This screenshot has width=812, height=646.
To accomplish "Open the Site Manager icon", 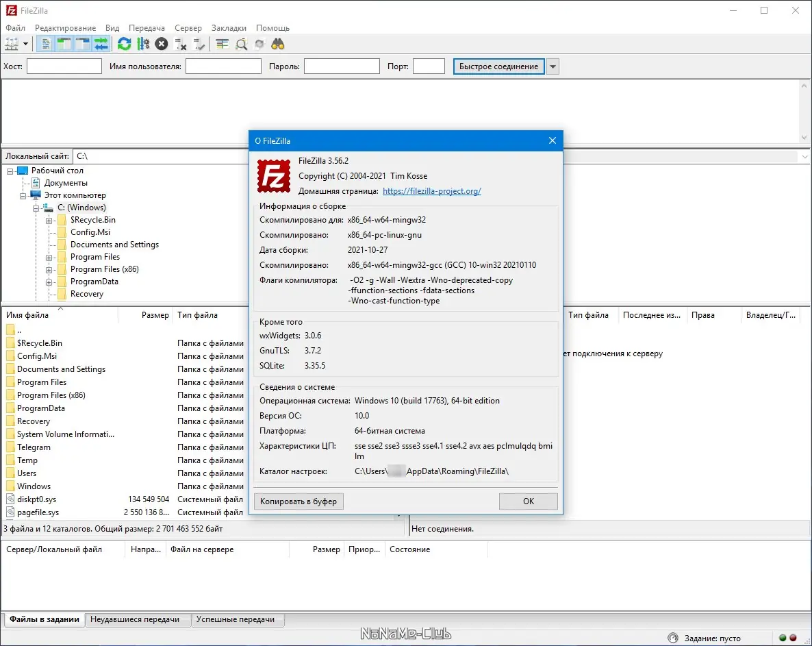I will (x=12, y=44).
